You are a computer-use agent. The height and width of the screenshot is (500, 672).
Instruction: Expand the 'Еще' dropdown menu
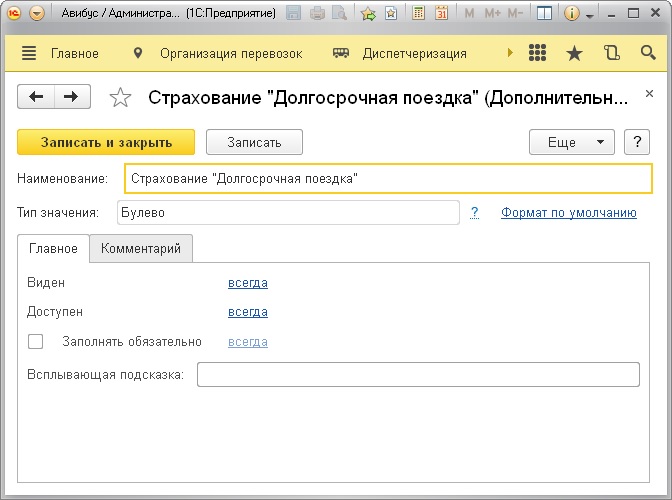[571, 142]
